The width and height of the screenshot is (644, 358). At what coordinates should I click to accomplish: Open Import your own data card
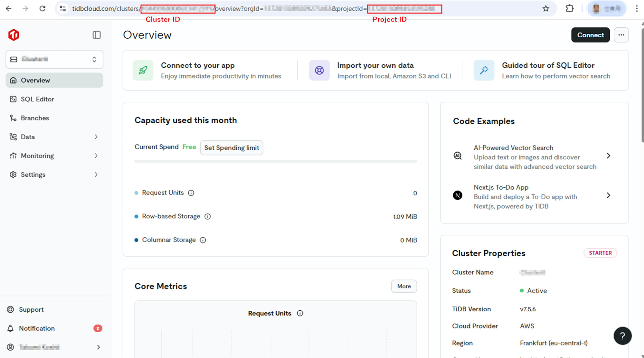coord(380,70)
